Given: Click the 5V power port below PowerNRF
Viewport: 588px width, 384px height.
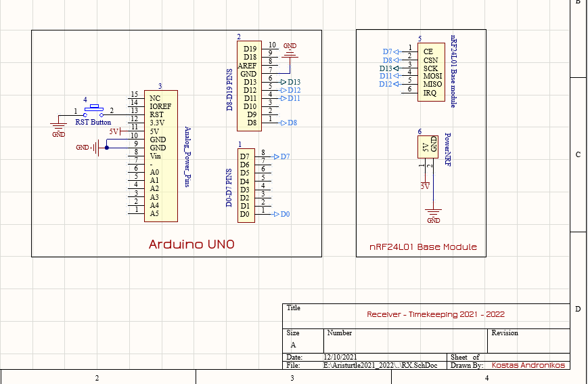Looking at the screenshot, I should tap(425, 185).
